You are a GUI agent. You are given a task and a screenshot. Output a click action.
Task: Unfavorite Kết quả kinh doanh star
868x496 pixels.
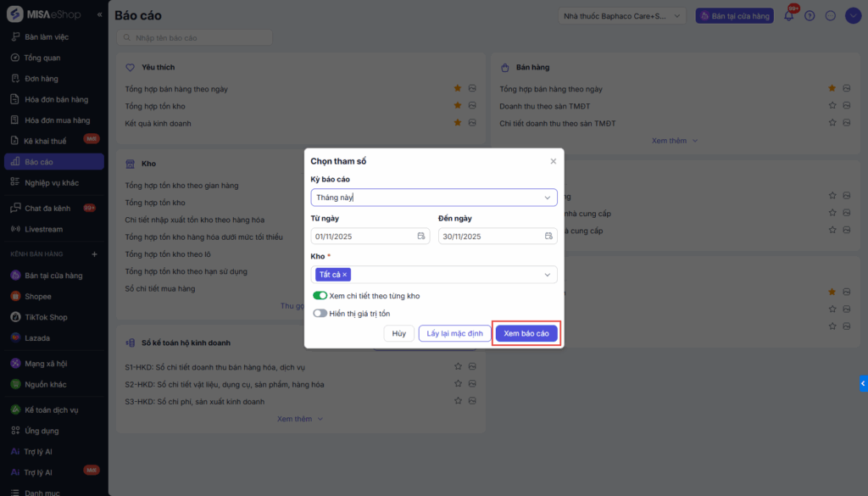[458, 123]
